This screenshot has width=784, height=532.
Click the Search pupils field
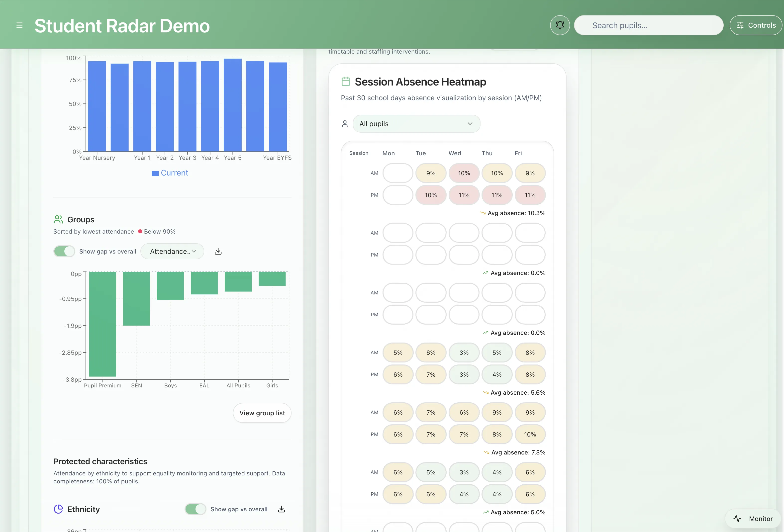(648, 25)
